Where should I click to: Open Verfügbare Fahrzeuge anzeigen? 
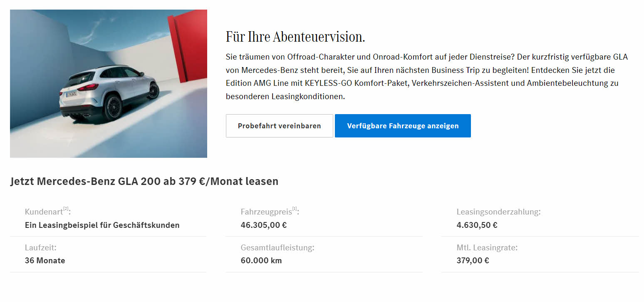(403, 126)
